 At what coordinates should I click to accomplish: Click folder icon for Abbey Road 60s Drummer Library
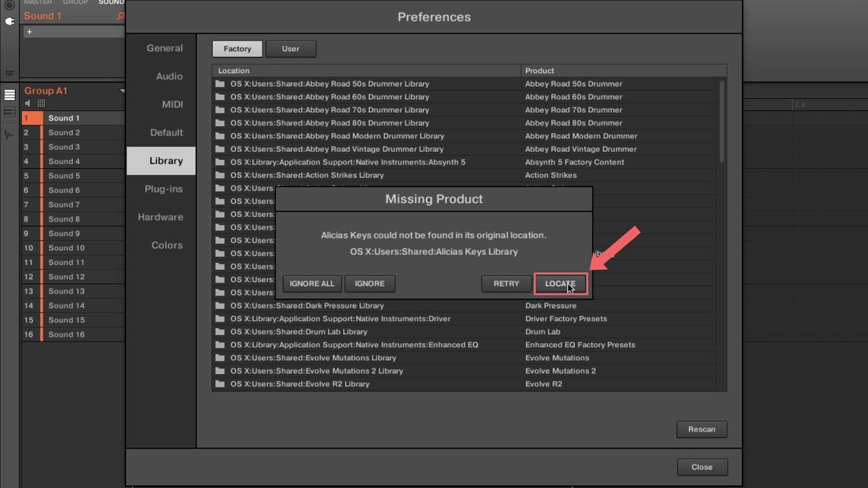[220, 97]
